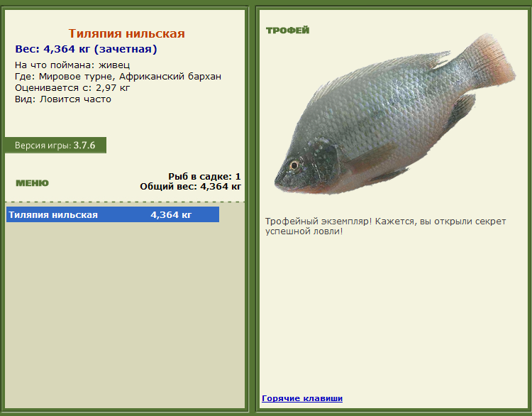Image resolution: width=532 pixels, height=416 pixels.
Task: Click the Рыб в садке: 1 counter
Action: click(x=204, y=176)
